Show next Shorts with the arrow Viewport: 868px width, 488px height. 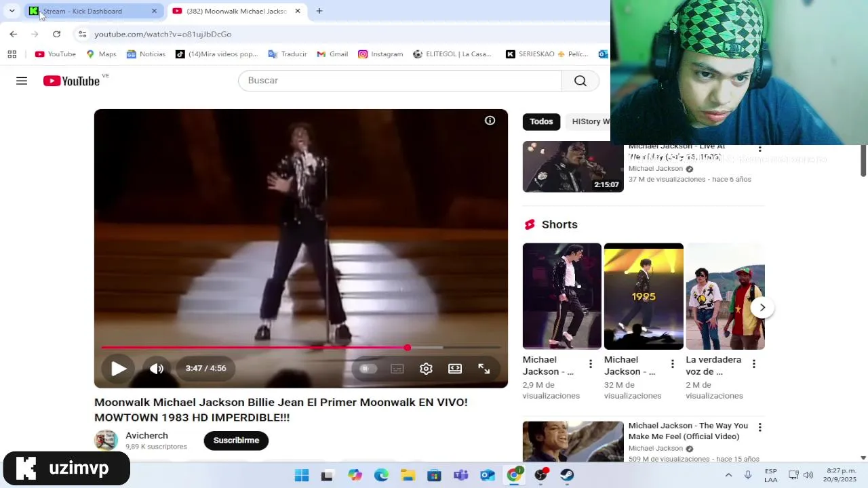(762, 308)
